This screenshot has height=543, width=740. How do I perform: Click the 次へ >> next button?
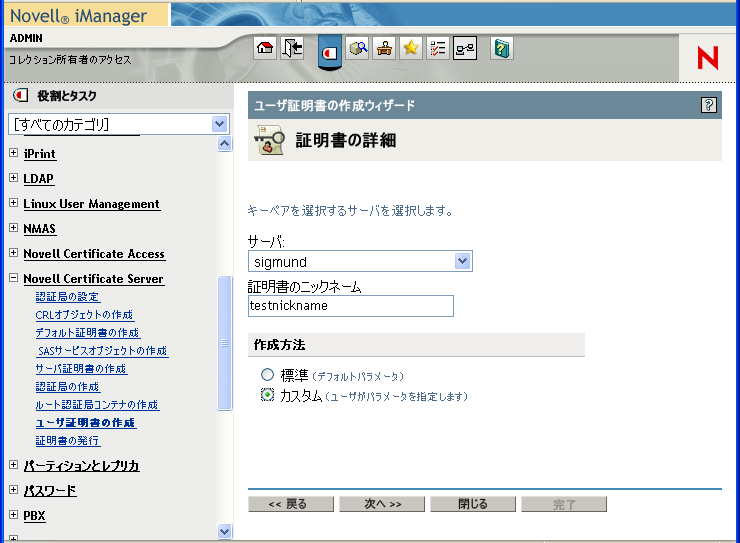(x=382, y=504)
